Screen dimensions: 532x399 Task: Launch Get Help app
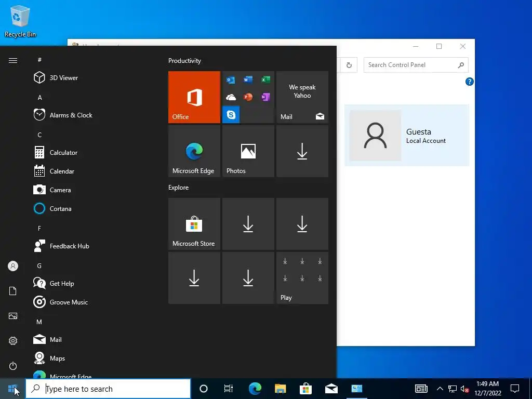pos(54,283)
